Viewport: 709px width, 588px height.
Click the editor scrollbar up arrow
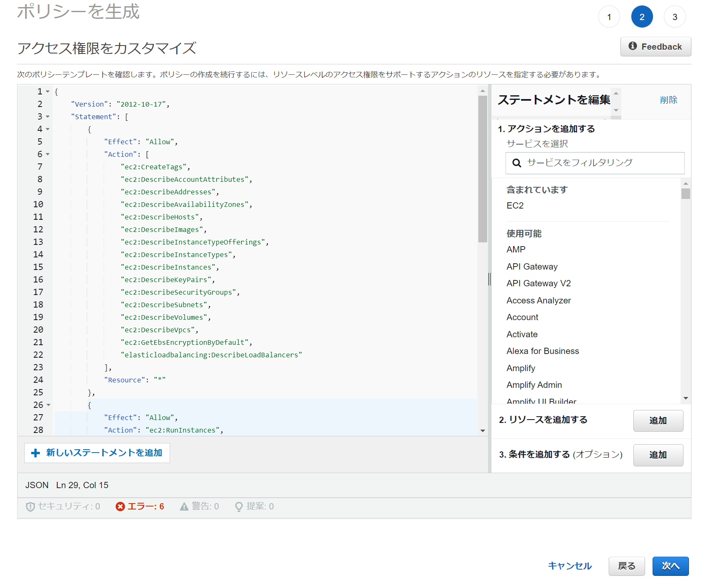[x=483, y=91]
